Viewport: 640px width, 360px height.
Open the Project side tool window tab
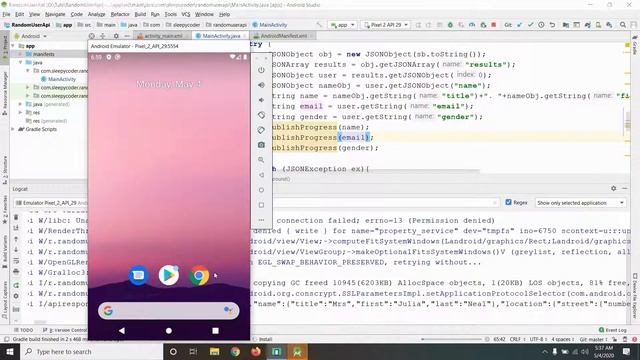[5, 49]
